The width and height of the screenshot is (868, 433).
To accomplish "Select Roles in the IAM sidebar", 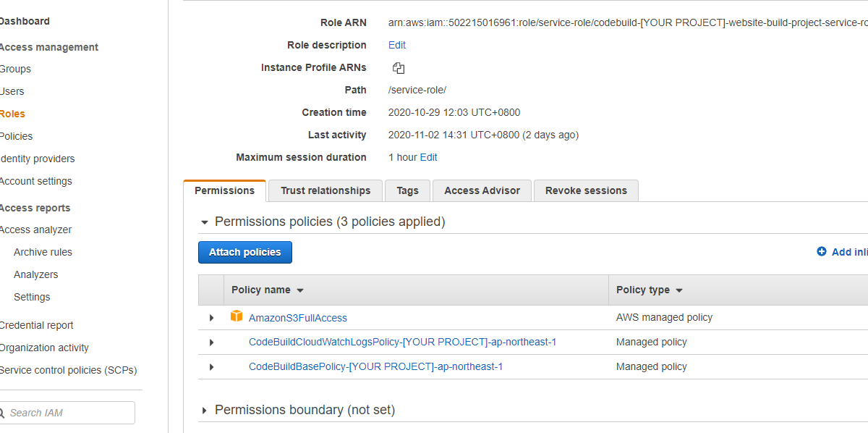I will [12, 114].
